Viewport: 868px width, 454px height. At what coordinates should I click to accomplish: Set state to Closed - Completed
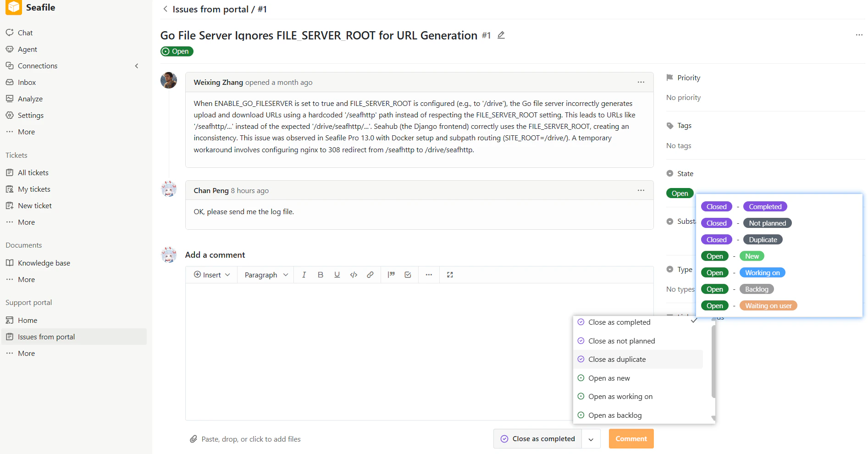pyautogui.click(x=744, y=207)
